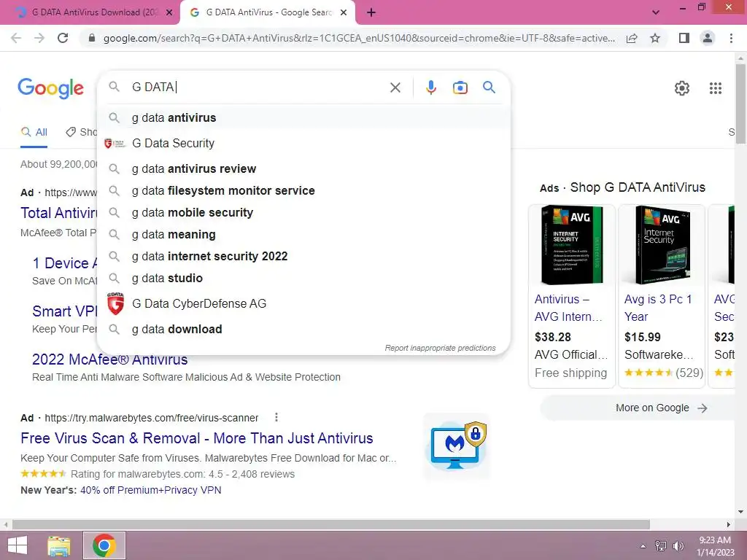The image size is (747, 560).
Task: Choose suggestion 'G Data Security'
Action: 303,144
